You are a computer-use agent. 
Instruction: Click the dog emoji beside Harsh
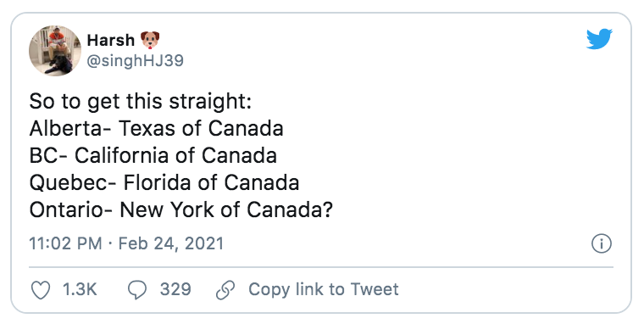pos(150,40)
